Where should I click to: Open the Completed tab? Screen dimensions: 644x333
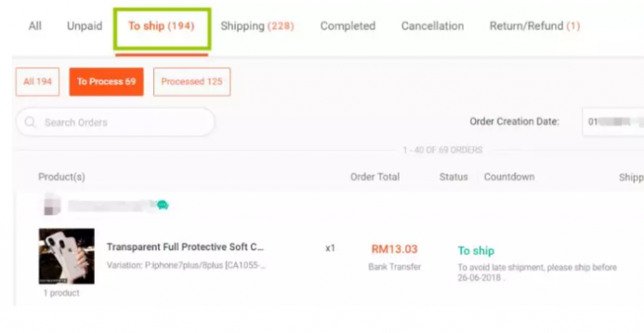coord(348,26)
